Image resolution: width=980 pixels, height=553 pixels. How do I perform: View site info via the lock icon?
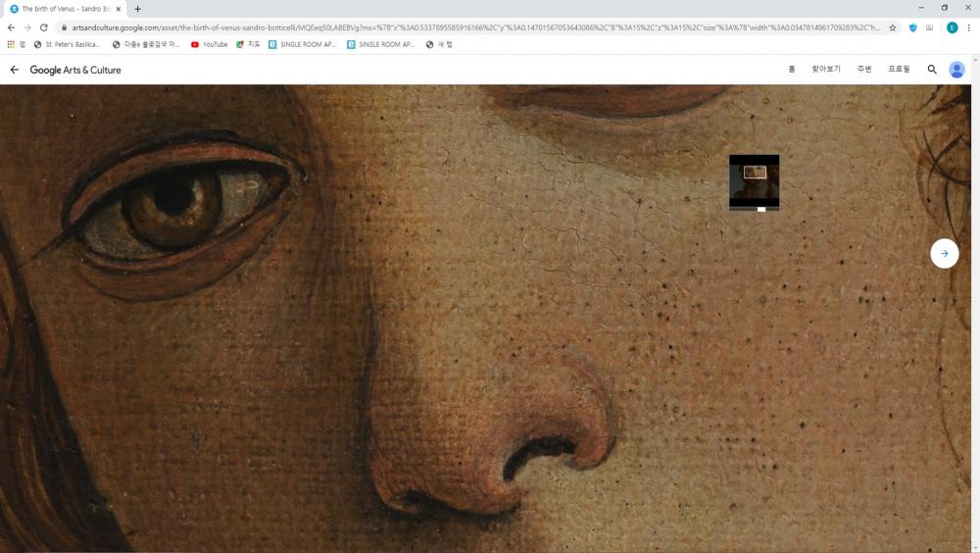click(64, 27)
